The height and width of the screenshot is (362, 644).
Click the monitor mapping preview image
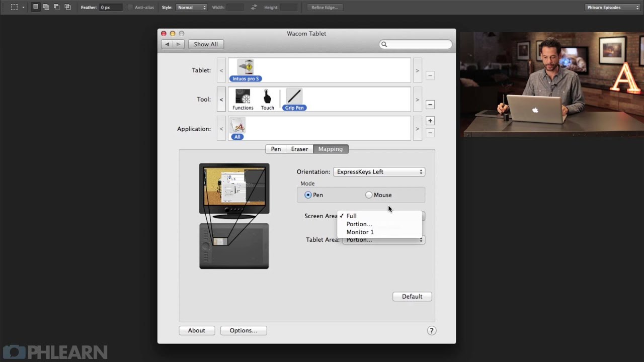[x=234, y=191]
